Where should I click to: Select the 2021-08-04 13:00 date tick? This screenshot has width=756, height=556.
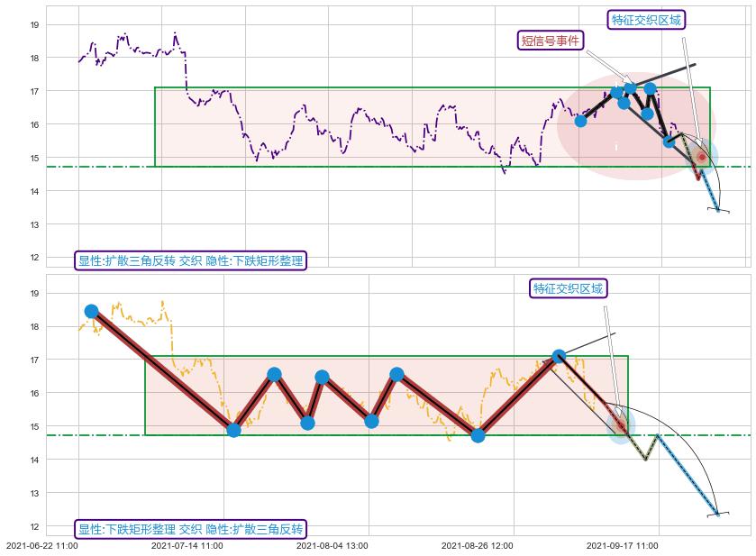point(332,546)
